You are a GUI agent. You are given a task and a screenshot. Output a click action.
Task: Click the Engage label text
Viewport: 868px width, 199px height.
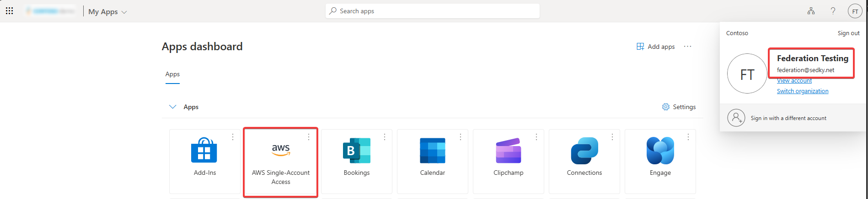[660, 173]
